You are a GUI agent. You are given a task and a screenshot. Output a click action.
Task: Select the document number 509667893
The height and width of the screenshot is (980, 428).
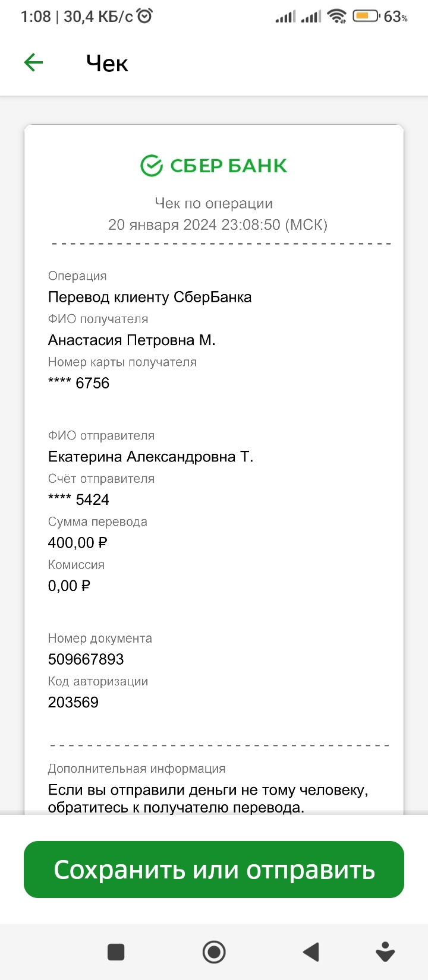coord(86,659)
